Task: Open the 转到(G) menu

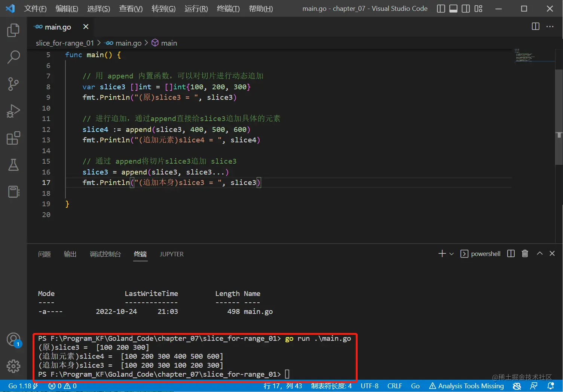Action: pos(163,9)
